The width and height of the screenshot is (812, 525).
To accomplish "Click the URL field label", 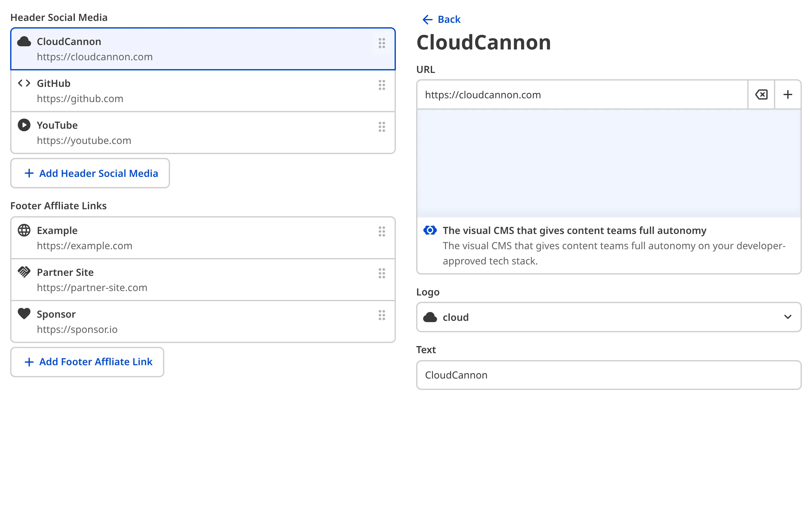I will (x=426, y=69).
